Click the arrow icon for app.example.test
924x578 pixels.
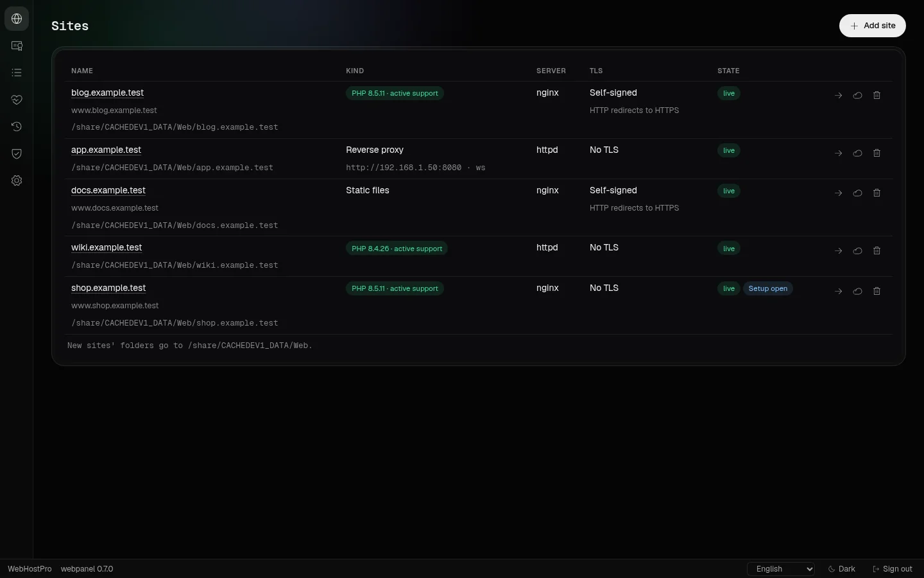click(x=838, y=153)
